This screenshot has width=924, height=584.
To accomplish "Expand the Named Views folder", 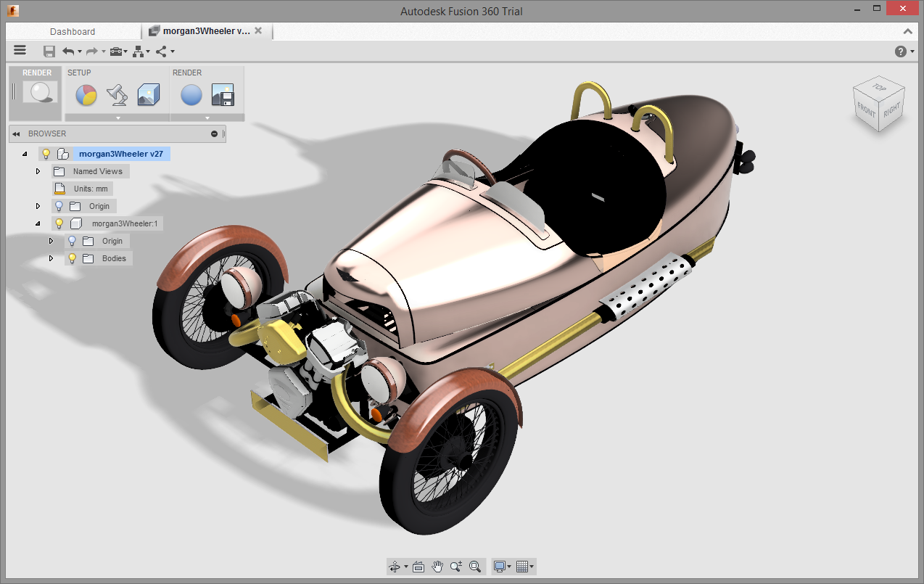I will (x=38, y=171).
